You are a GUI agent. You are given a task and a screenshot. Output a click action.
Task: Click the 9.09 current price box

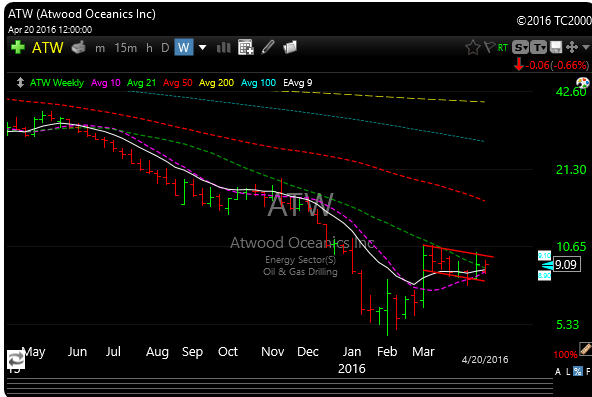coord(566,265)
